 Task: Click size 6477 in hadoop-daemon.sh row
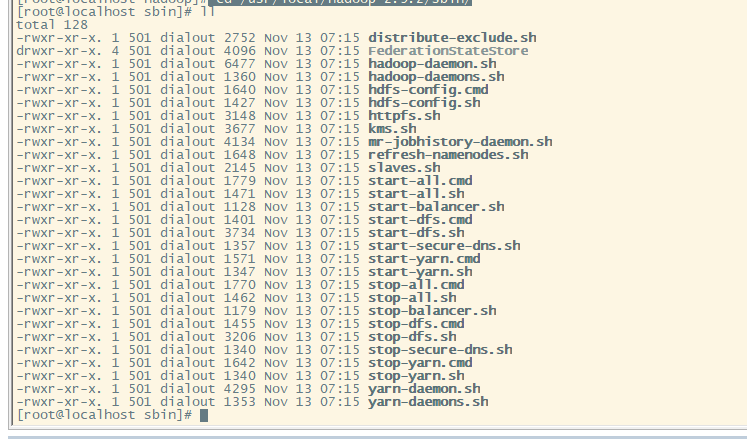tap(240, 64)
